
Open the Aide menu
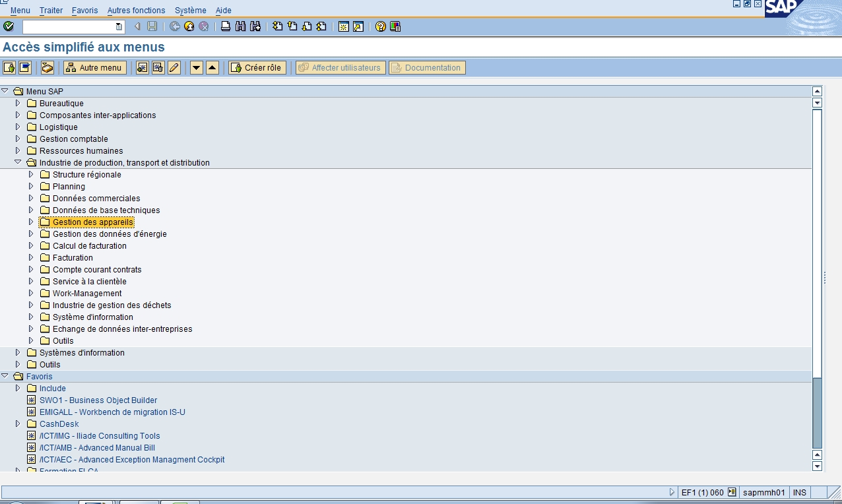click(x=224, y=11)
